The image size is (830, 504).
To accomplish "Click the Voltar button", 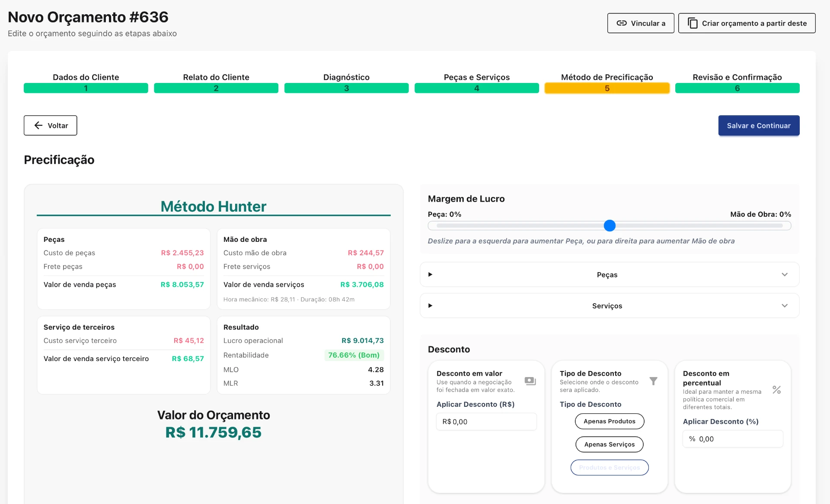I will 51,125.
